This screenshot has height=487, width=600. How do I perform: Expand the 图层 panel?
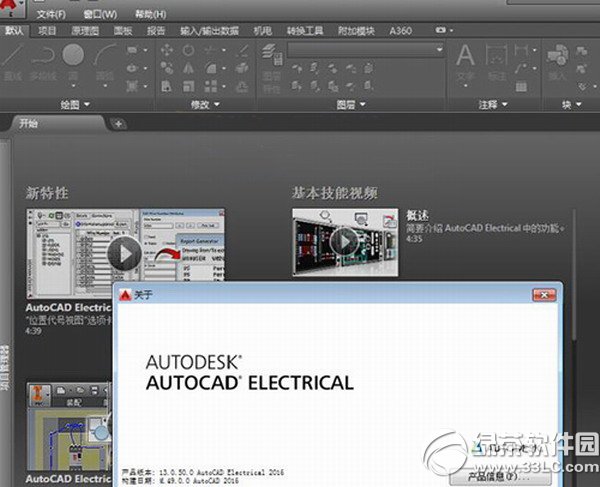coord(351,104)
